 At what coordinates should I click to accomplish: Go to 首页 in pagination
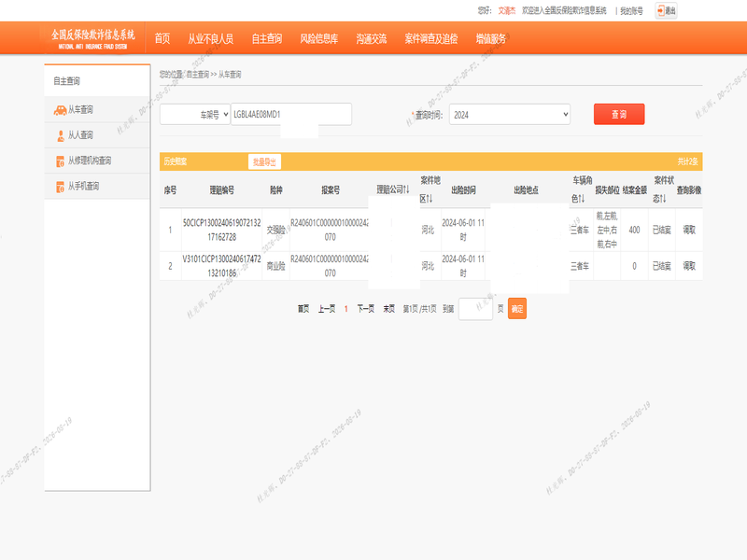coord(303,309)
